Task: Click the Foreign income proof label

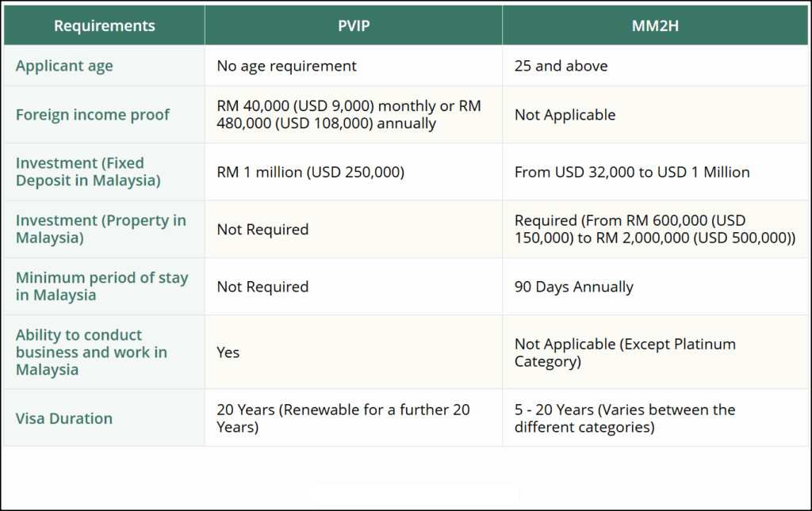Action: (93, 114)
